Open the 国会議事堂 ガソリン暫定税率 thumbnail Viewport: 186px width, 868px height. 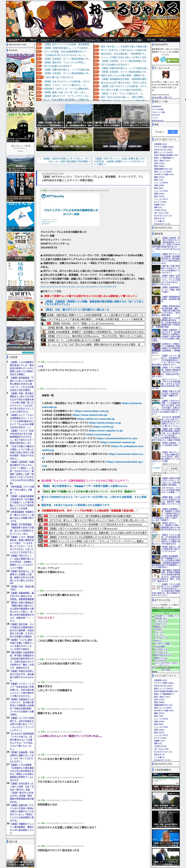click(x=50, y=115)
